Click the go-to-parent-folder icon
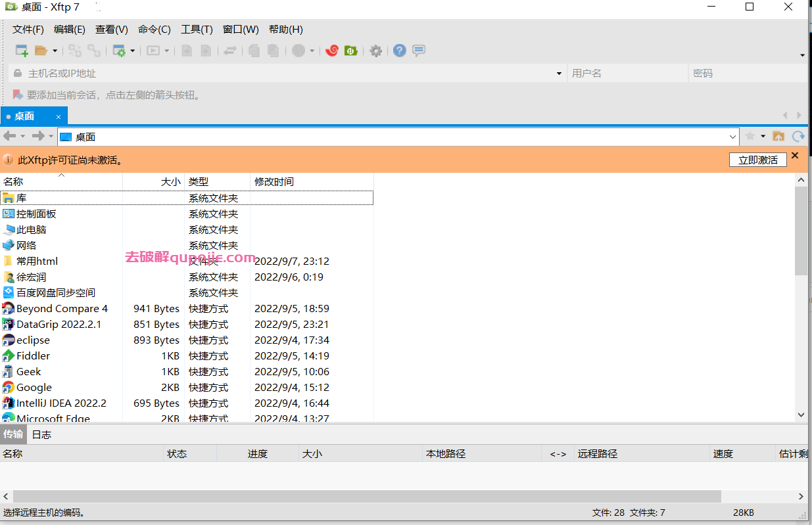 click(x=778, y=136)
